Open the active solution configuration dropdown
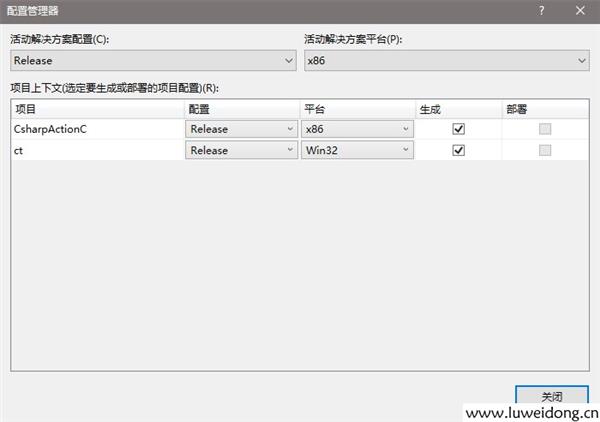The image size is (600, 422). point(152,61)
